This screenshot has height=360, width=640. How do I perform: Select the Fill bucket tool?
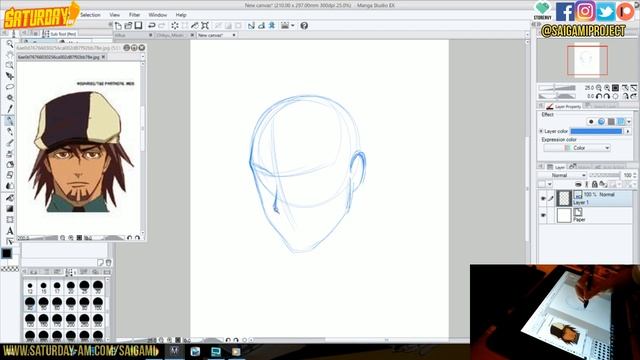tap(10, 198)
